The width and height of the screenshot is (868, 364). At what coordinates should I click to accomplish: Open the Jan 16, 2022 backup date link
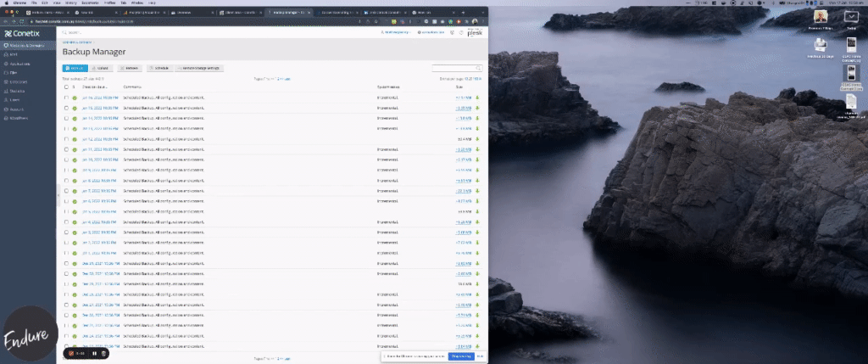coord(100,98)
